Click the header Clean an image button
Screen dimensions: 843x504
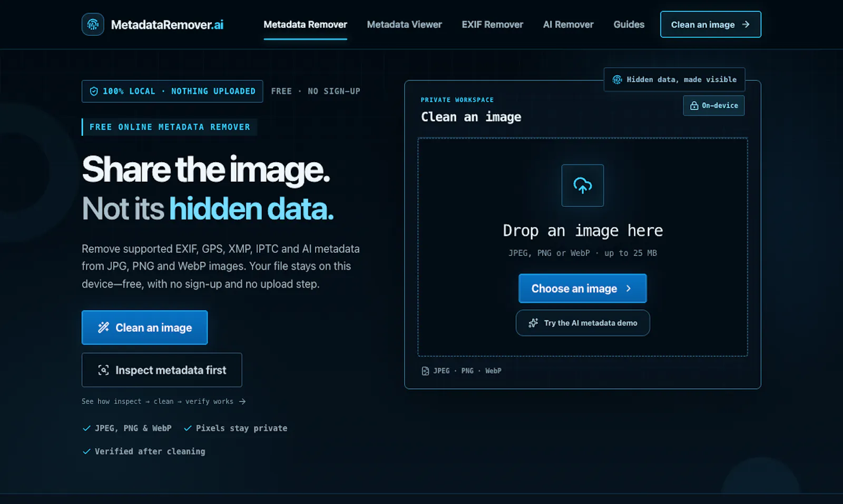710,24
